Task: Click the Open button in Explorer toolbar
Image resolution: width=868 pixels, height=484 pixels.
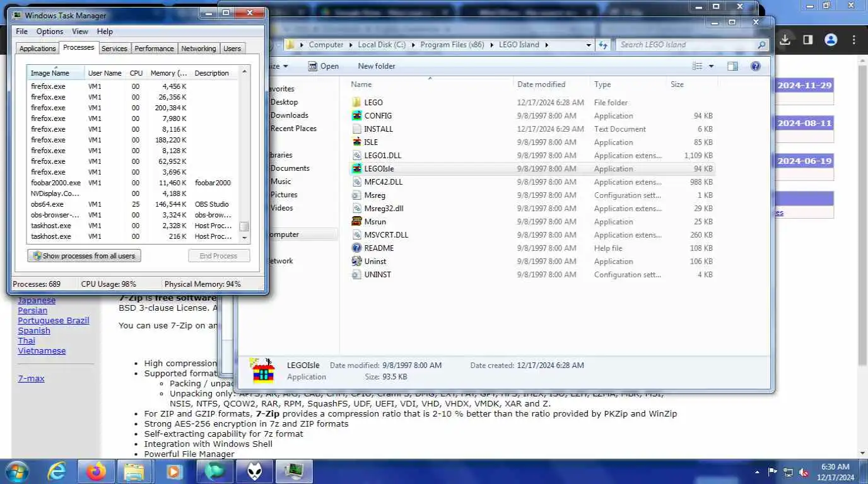Action: pos(324,66)
